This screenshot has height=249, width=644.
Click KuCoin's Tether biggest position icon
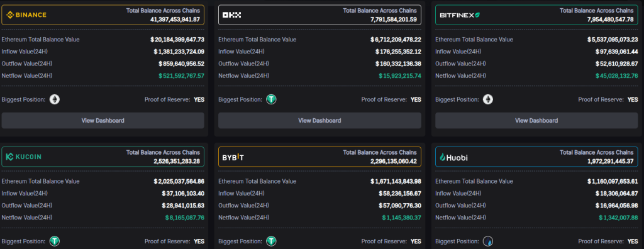55,241
